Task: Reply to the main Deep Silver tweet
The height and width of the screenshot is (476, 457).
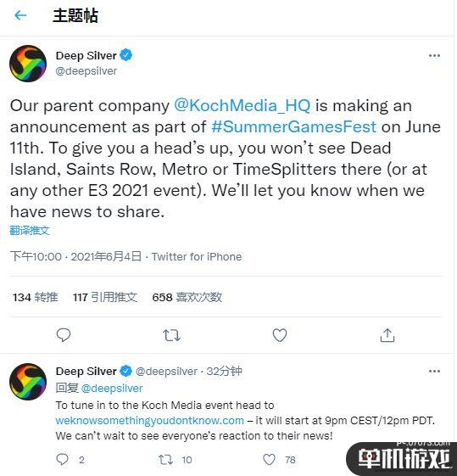Action: pos(64,335)
